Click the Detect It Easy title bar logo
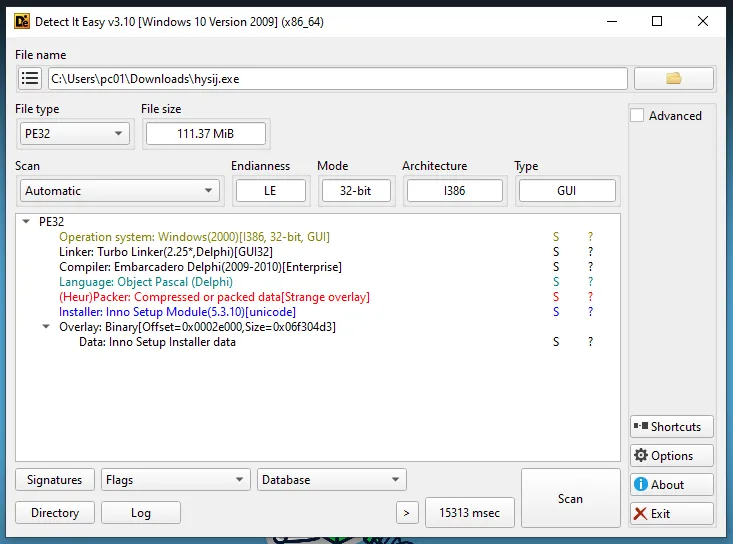Screen dimensions: 733x544 22,21
